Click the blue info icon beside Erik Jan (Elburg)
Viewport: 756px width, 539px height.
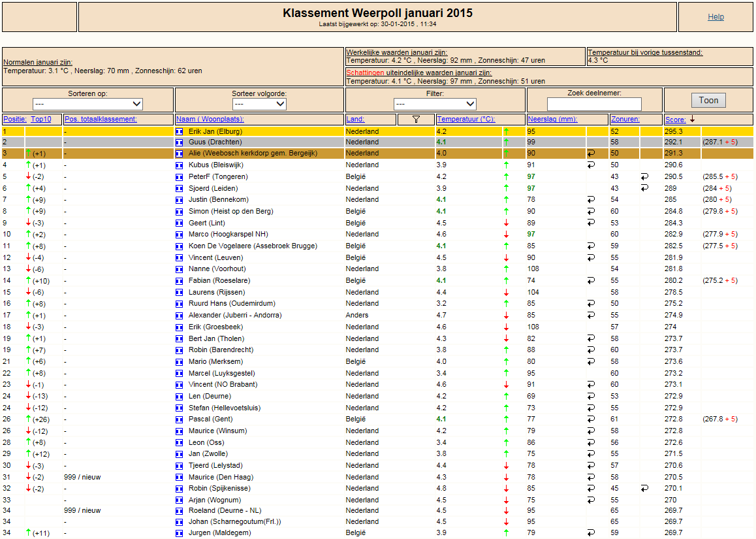coord(180,131)
